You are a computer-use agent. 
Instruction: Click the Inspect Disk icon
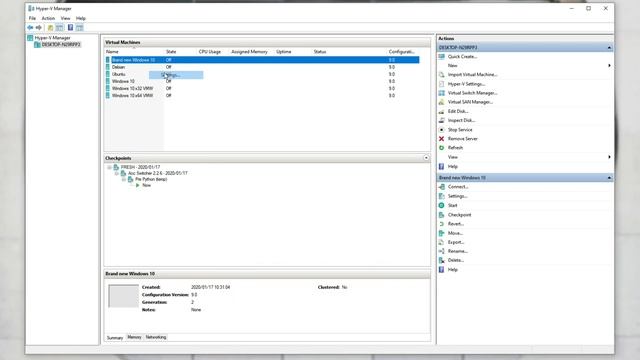click(x=442, y=120)
